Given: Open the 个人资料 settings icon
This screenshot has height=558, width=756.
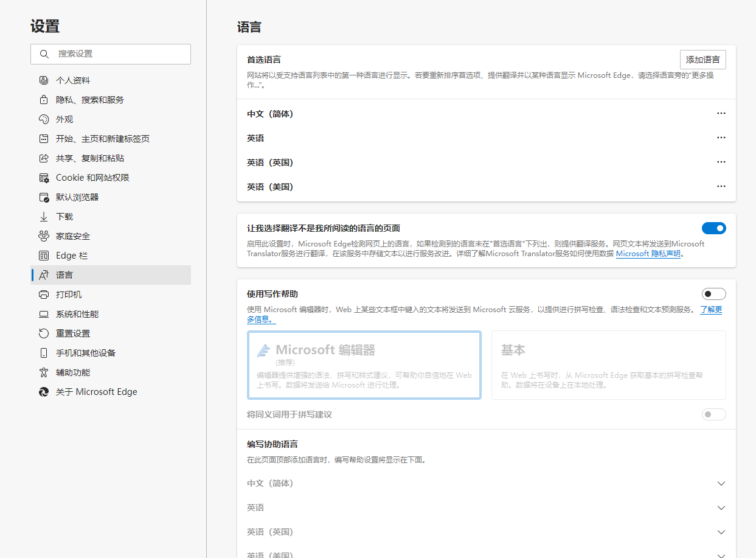Looking at the screenshot, I should 43,80.
